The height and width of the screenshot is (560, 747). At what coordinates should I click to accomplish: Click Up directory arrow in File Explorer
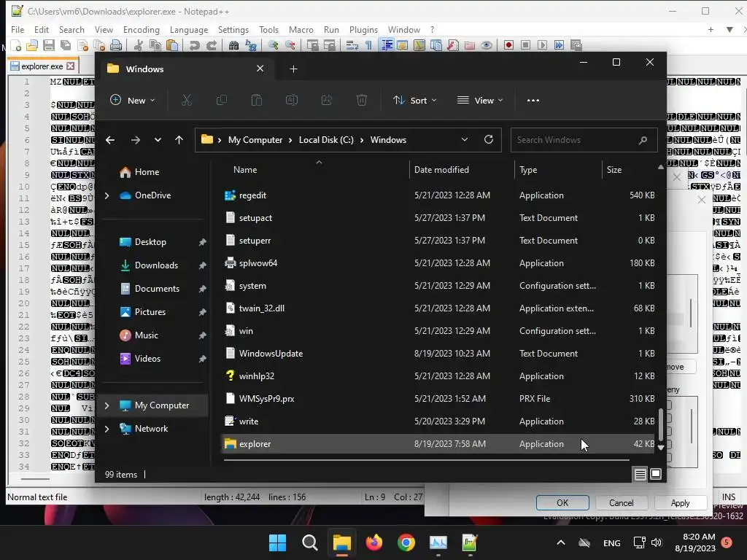179,140
